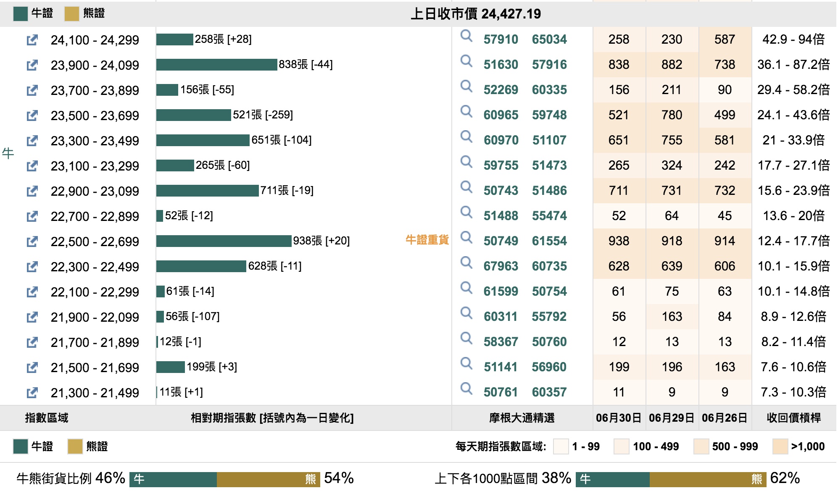
Task: Click the green 牛證 legend swatch at top
Action: 20,13
